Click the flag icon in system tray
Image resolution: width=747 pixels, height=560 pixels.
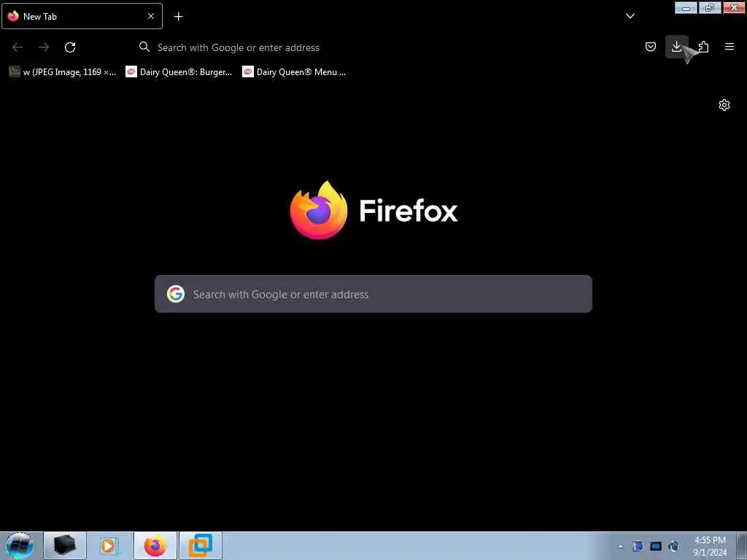[638, 546]
